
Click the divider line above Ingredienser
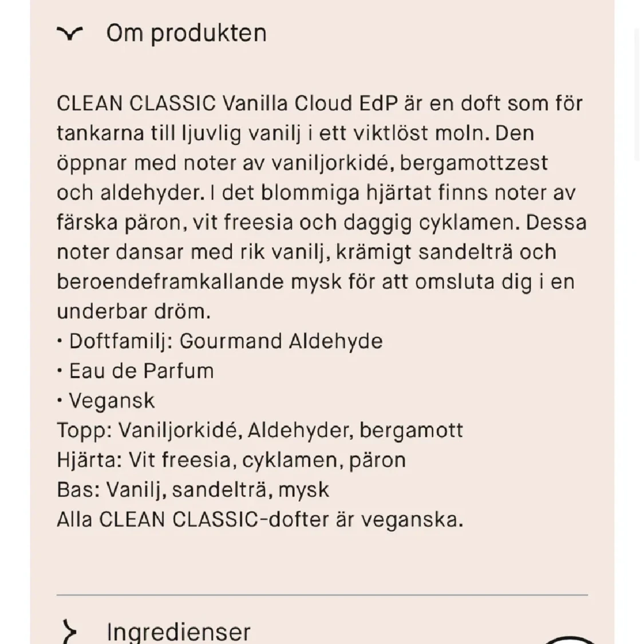pyautogui.click(x=322, y=594)
